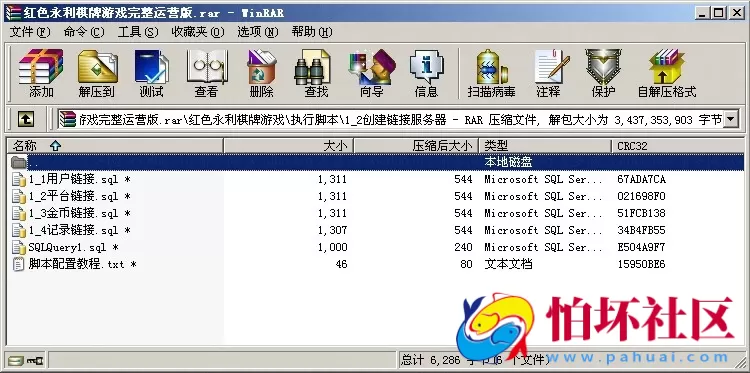Sort by 类型 column header
The image size is (750, 373).
pyautogui.click(x=545, y=146)
